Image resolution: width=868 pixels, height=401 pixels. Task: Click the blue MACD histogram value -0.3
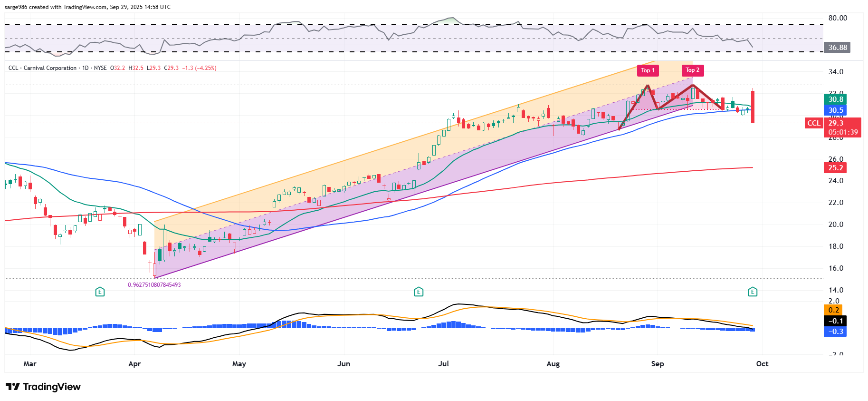tap(836, 332)
